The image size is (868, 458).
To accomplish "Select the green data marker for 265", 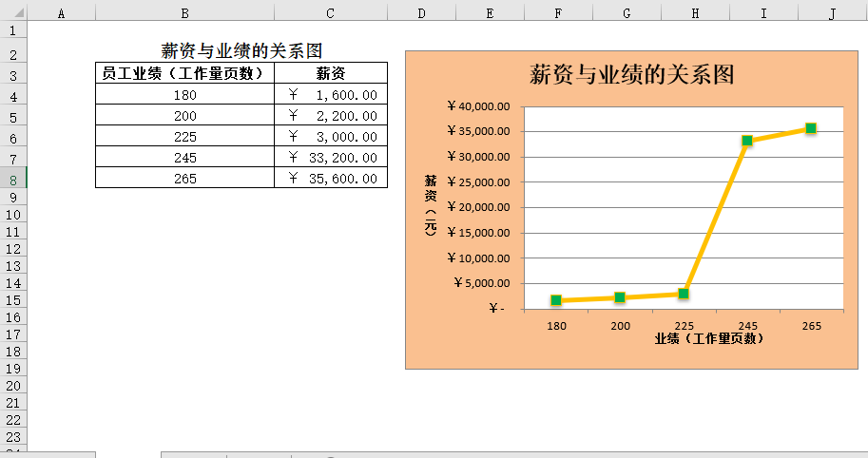I will coord(811,128).
